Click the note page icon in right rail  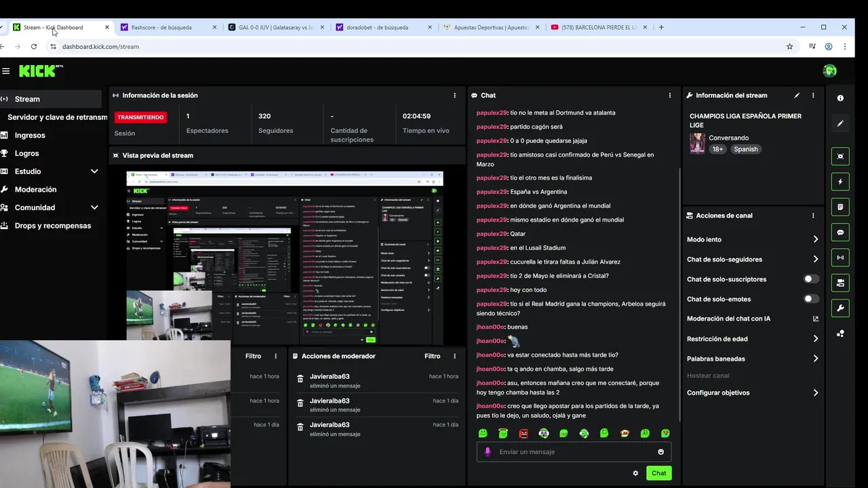(840, 207)
